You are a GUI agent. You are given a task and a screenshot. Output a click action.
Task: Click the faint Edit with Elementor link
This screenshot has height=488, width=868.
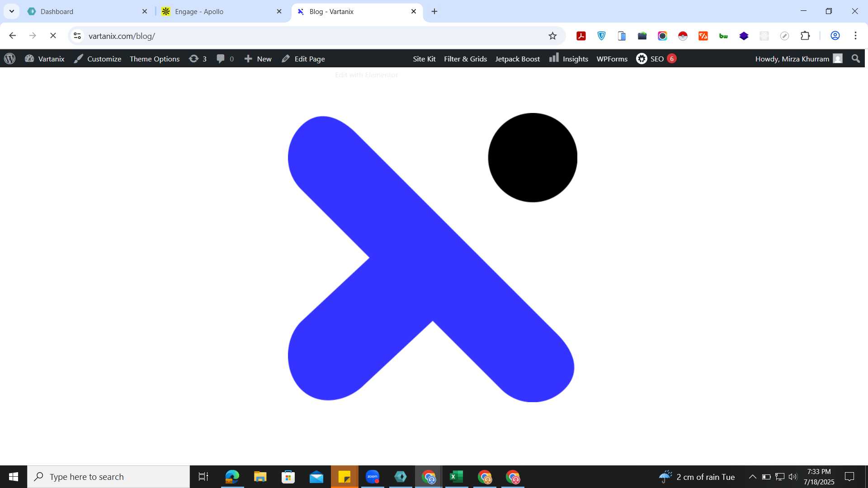point(366,75)
